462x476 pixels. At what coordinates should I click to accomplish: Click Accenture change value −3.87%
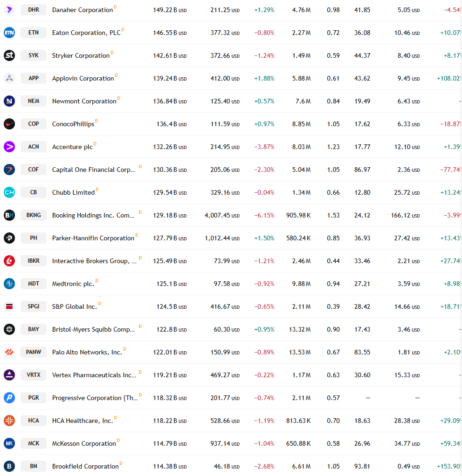click(x=264, y=147)
